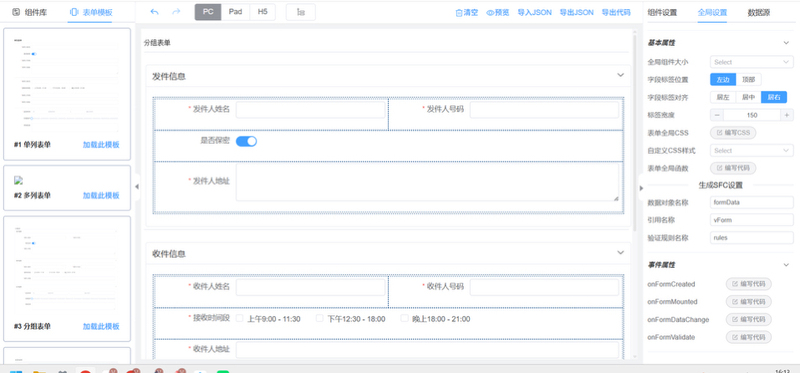Click the 分组表单 form title text
Image resolution: width=800 pixels, height=373 pixels.
pos(157,43)
